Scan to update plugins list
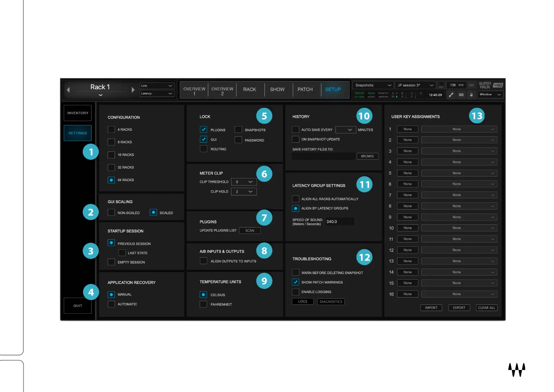This screenshot has width=554, height=392. pyautogui.click(x=250, y=231)
